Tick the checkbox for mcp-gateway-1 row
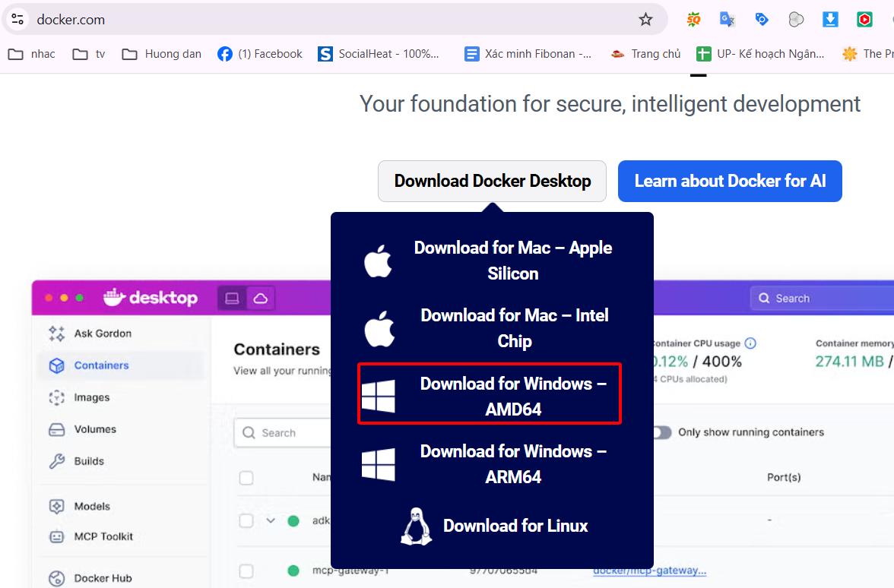Image resolution: width=894 pixels, height=588 pixels. click(x=246, y=571)
